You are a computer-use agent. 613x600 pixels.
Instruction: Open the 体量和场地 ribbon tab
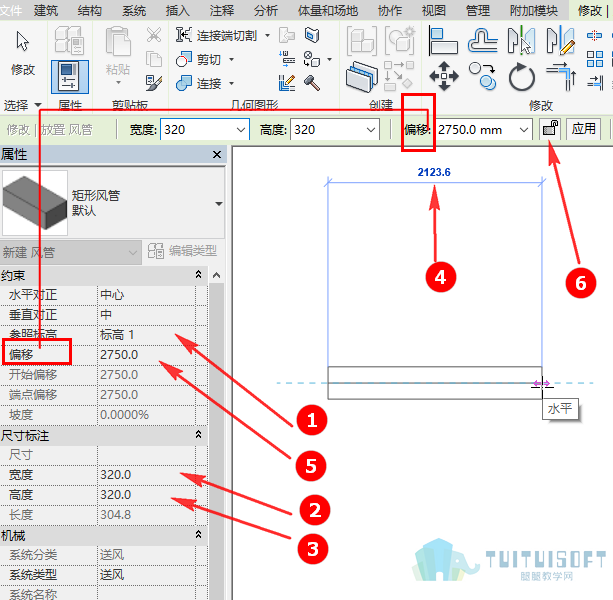(x=328, y=10)
